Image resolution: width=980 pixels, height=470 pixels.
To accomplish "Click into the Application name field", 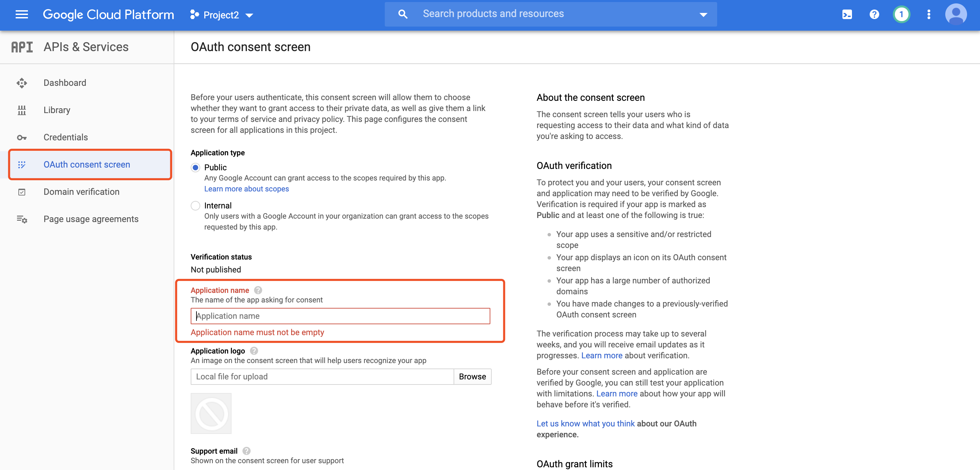I will [340, 316].
